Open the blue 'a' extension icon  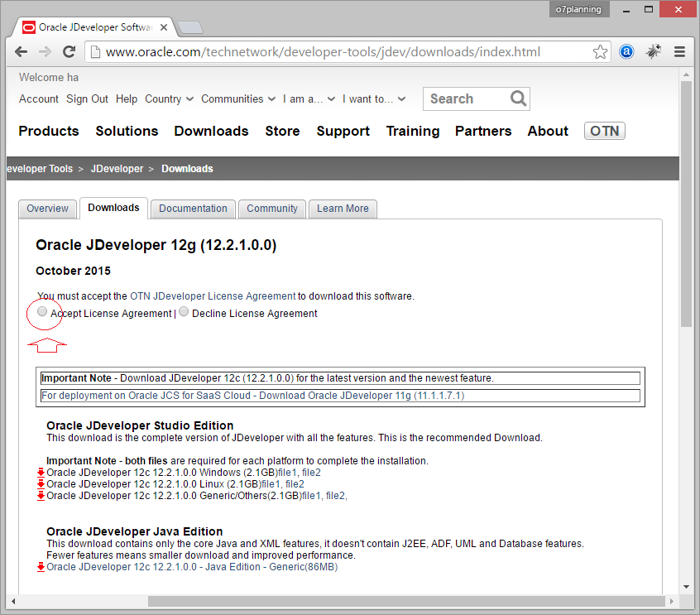click(626, 52)
